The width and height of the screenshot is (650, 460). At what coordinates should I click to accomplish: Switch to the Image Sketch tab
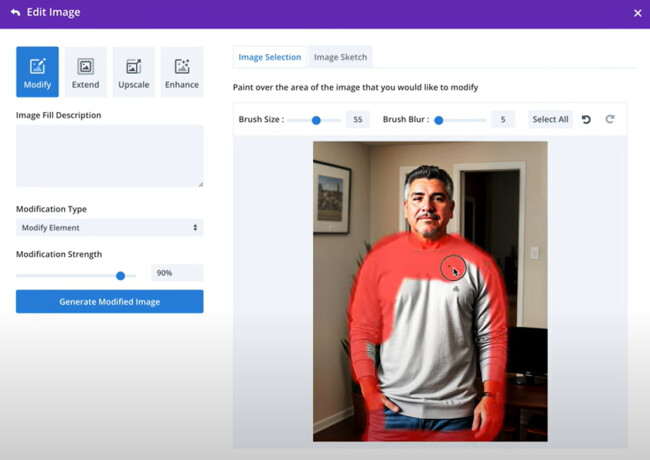340,57
